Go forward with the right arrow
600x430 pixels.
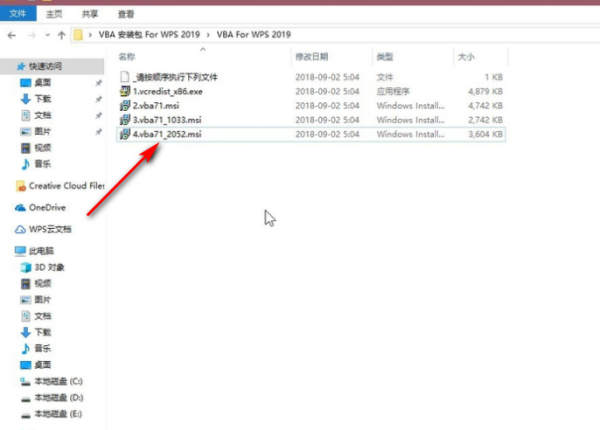pyautogui.click(x=32, y=35)
